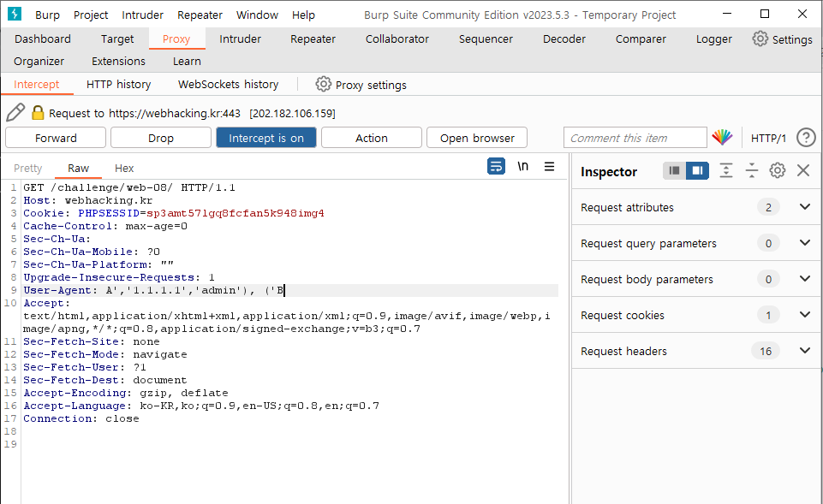This screenshot has width=823, height=504.
Task: Click the GET /challenge/web-08/ request line
Action: pos(129,187)
